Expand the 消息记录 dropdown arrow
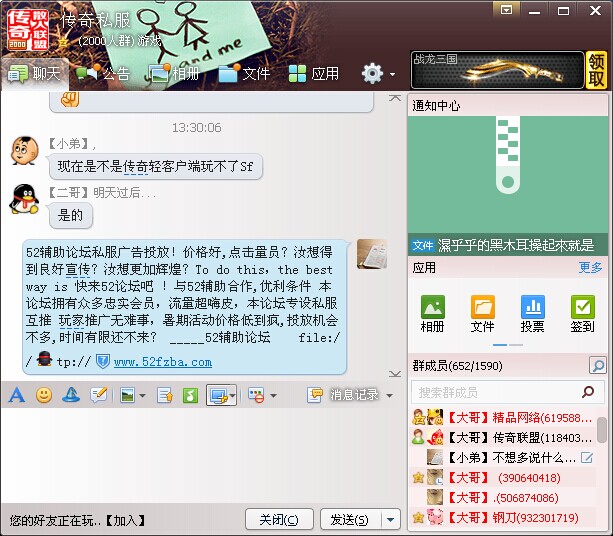 [x=389, y=396]
